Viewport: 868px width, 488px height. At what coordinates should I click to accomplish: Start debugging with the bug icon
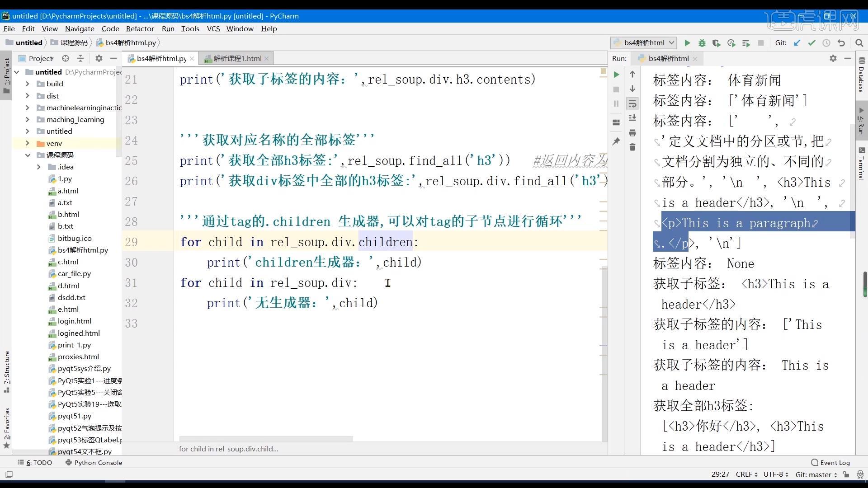[702, 43]
